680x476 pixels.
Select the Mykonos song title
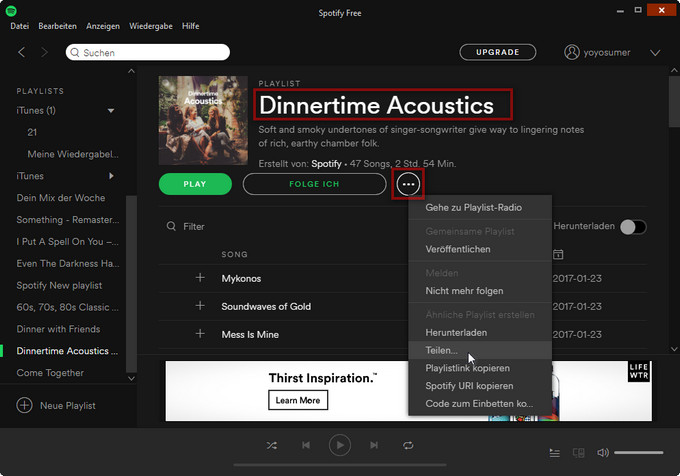tap(241, 278)
